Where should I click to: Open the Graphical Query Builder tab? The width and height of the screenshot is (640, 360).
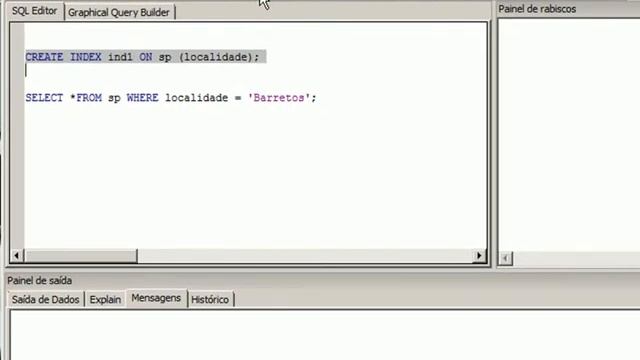[118, 12]
